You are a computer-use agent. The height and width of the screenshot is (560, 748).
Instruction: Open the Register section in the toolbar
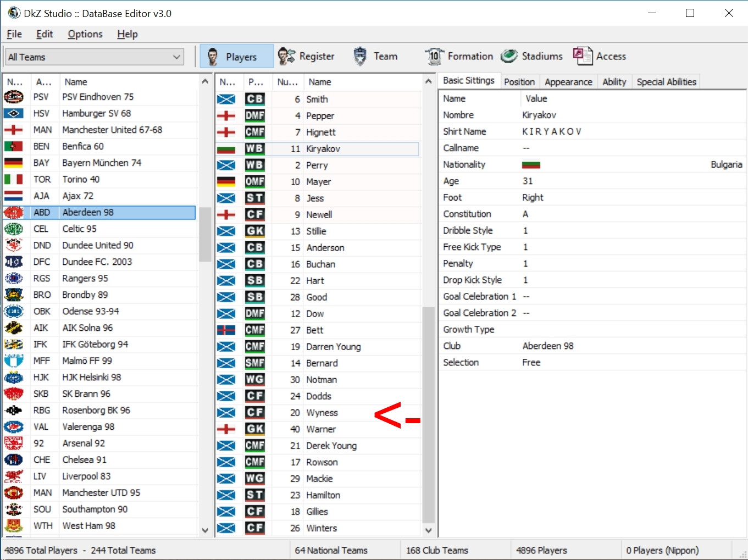(306, 56)
